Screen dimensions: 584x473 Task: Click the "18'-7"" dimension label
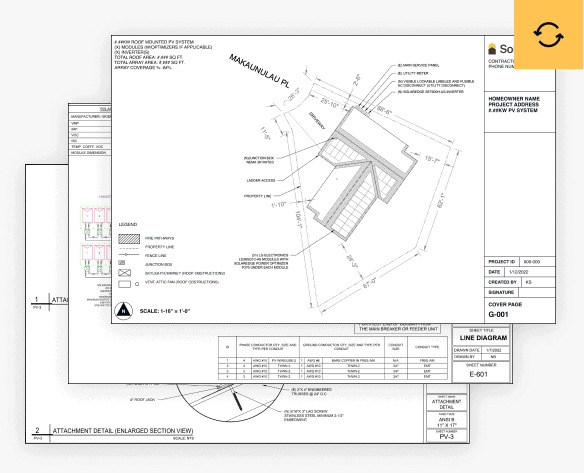point(432,159)
